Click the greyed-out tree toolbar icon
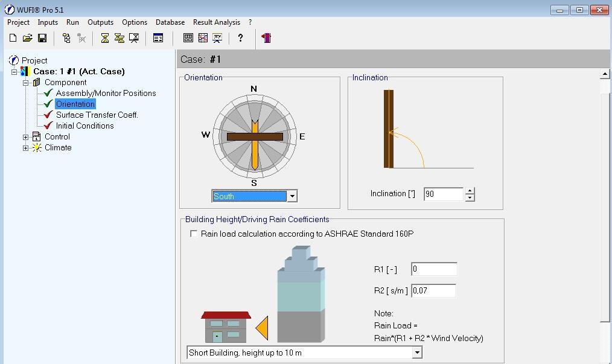Viewport: 612px width, 364px height. [x=81, y=38]
